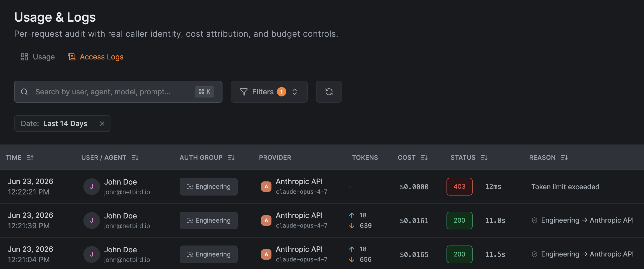This screenshot has height=269, width=644.
Task: Click timestamp 12:22:21 PM
Action: 28,192
